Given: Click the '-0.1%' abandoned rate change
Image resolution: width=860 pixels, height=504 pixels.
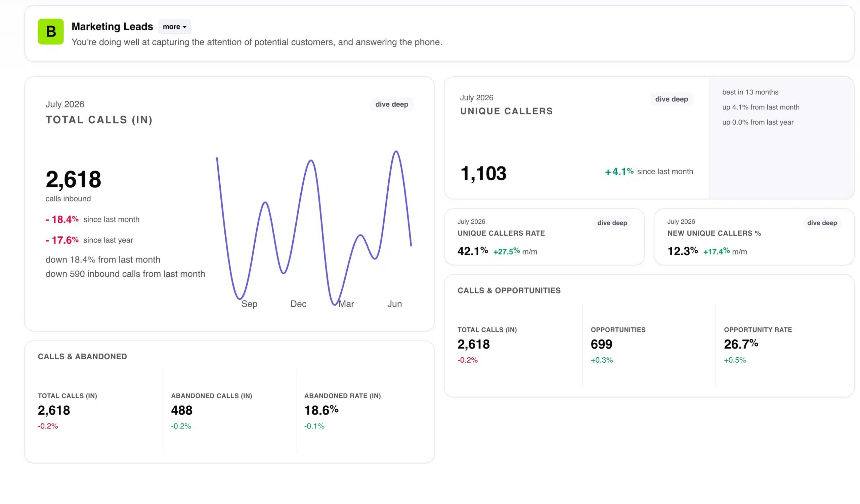Looking at the screenshot, I should tap(314, 426).
